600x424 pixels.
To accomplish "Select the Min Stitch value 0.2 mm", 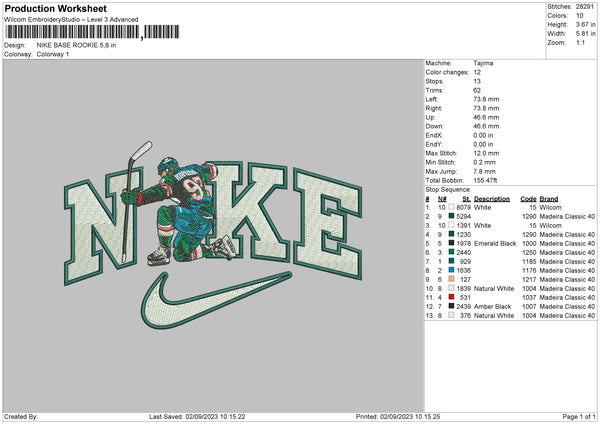I will coord(484,162).
